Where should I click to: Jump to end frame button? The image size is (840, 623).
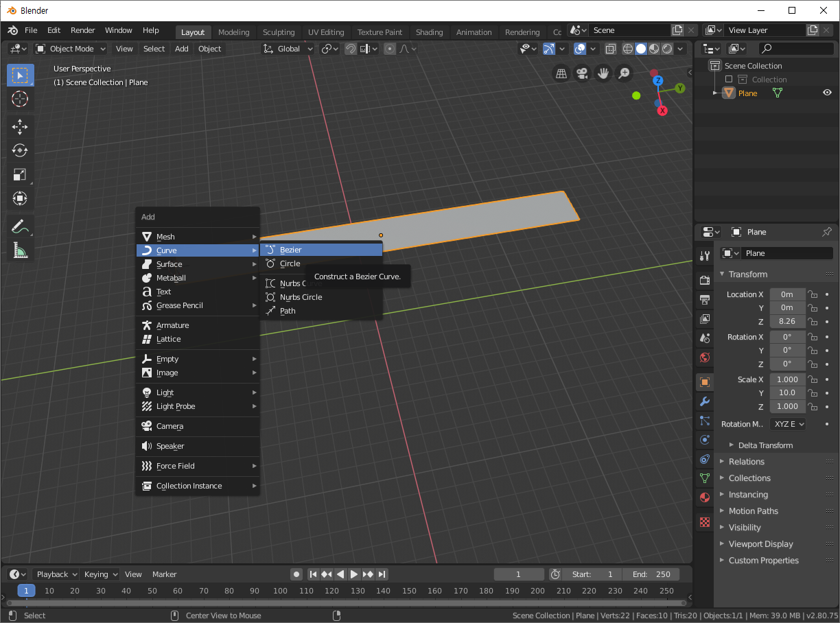(x=382, y=574)
